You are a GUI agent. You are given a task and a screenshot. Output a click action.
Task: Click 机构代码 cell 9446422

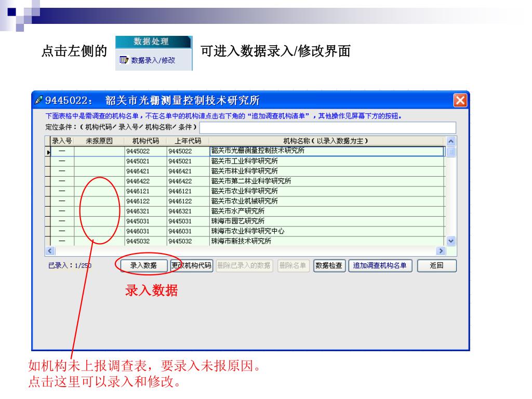(x=146, y=181)
